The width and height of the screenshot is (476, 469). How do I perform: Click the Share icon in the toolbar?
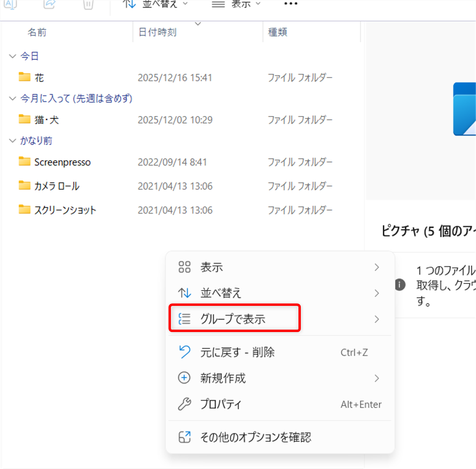coord(49,5)
